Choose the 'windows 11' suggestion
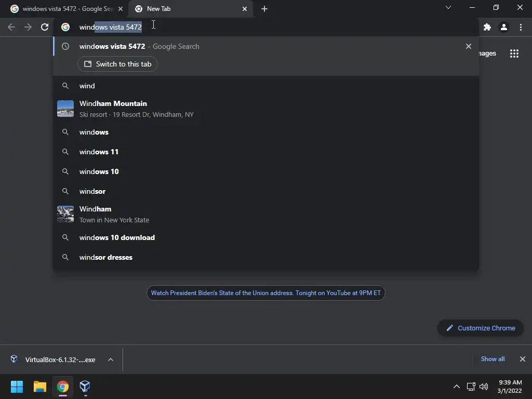The image size is (532, 399). click(266, 152)
